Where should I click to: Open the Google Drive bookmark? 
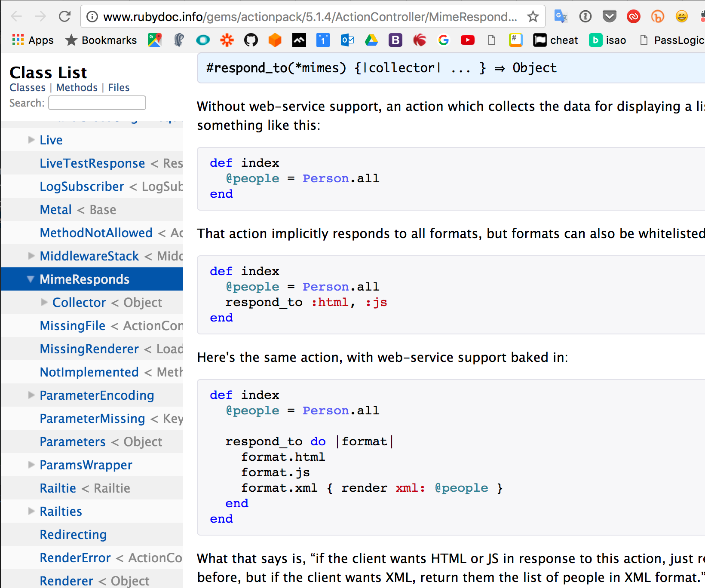click(x=371, y=40)
